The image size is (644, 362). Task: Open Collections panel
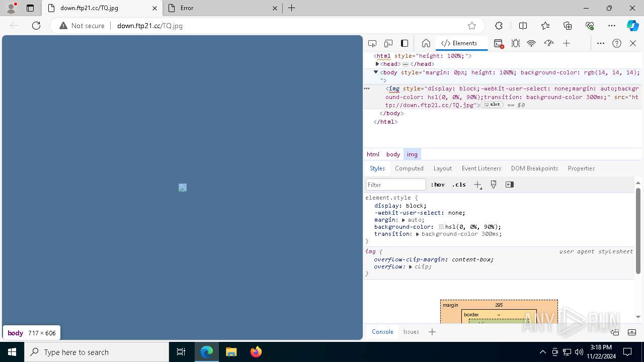pyautogui.click(x=568, y=26)
